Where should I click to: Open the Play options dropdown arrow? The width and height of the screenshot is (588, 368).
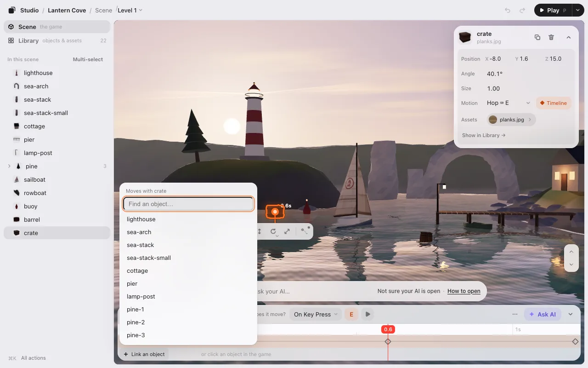click(x=577, y=10)
